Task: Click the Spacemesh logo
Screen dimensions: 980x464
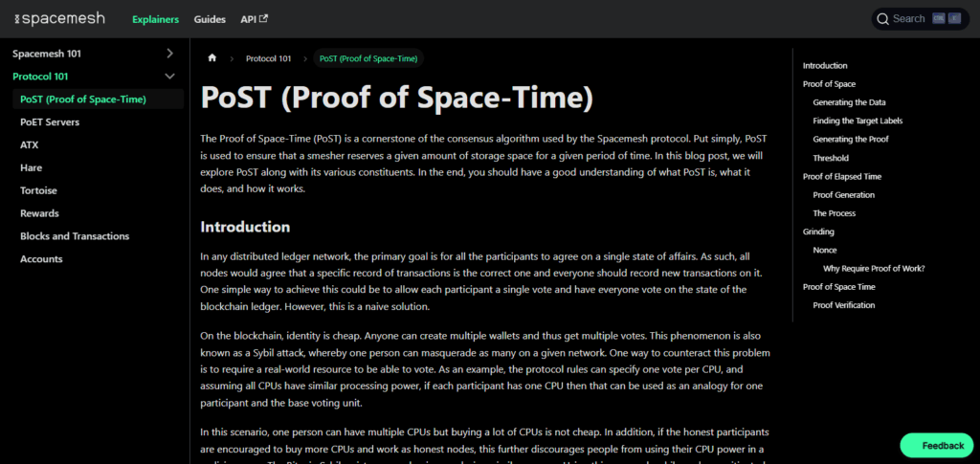Action: [x=60, y=19]
